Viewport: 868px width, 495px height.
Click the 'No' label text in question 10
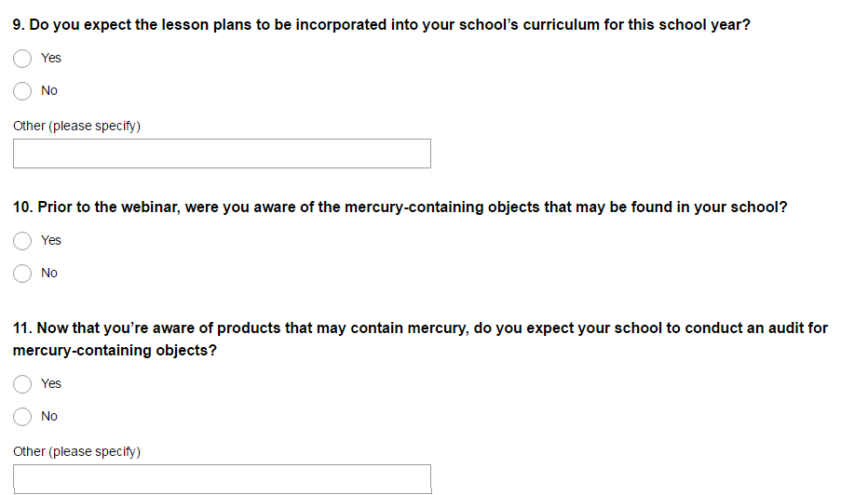[49, 273]
